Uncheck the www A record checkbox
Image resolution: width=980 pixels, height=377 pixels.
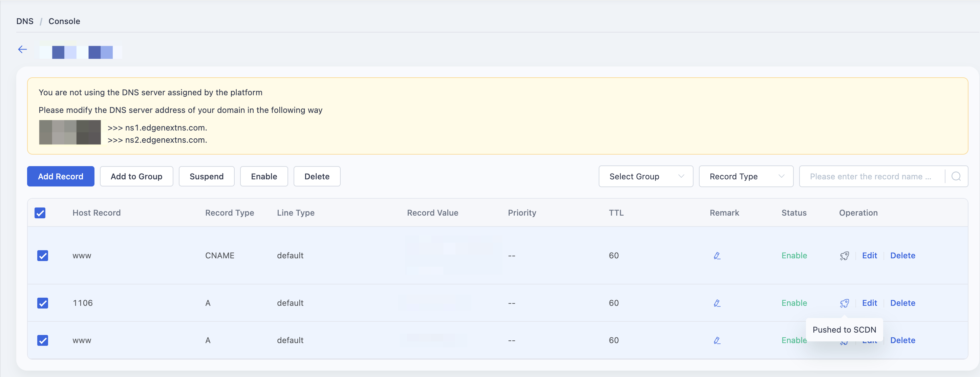[x=43, y=340]
